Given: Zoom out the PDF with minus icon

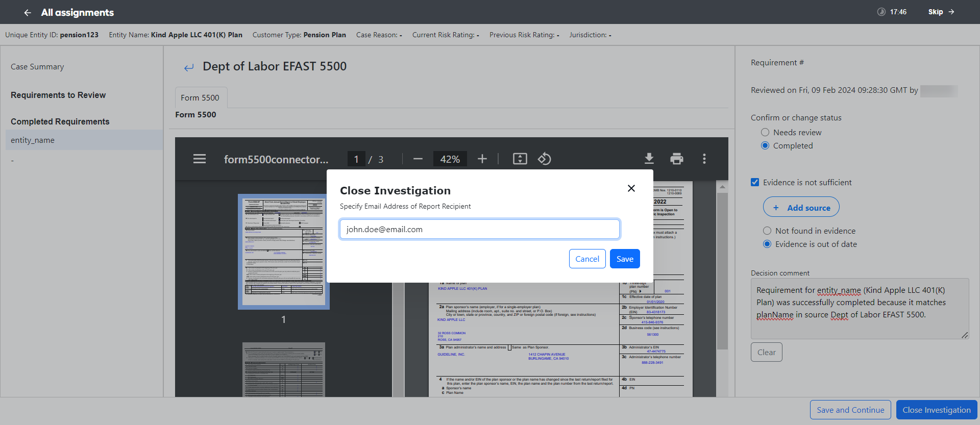Looking at the screenshot, I should [418, 159].
